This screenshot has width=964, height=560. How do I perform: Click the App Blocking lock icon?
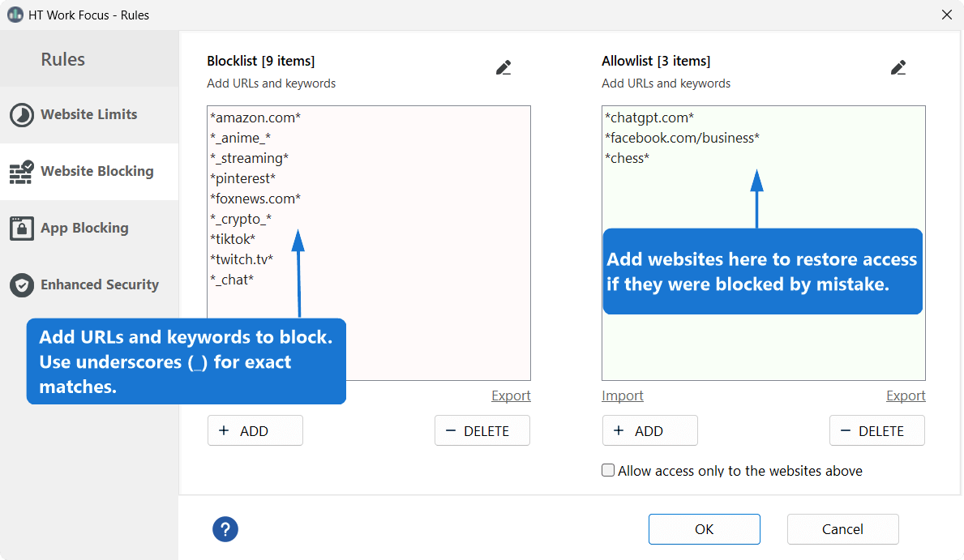click(21, 229)
